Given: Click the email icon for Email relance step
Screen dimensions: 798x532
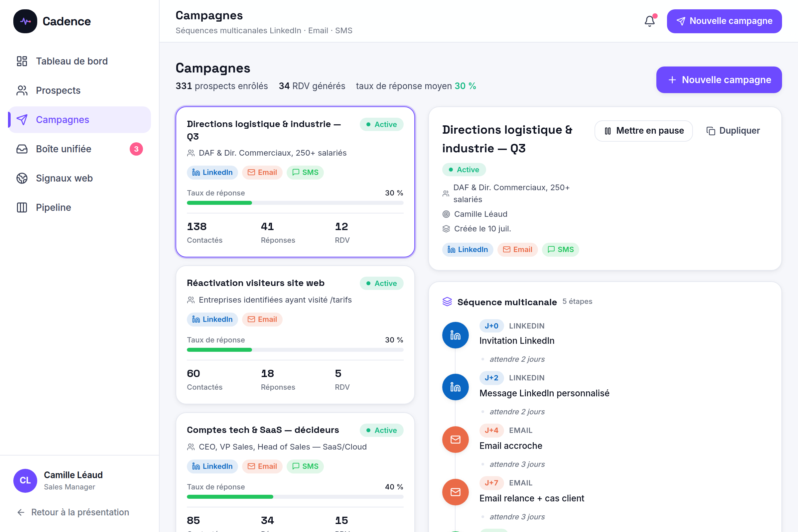Looking at the screenshot, I should (x=455, y=492).
